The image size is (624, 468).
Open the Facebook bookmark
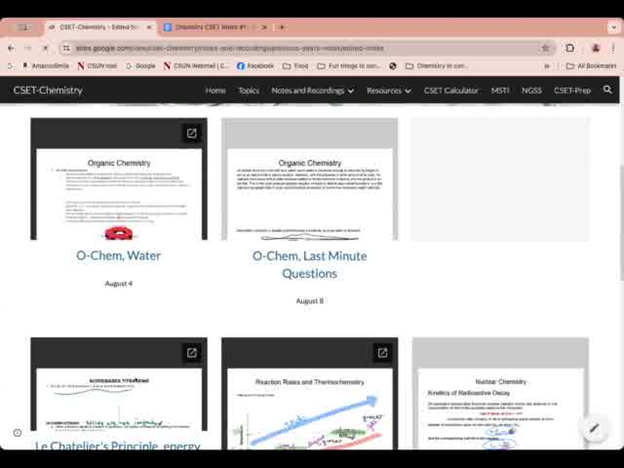point(255,66)
